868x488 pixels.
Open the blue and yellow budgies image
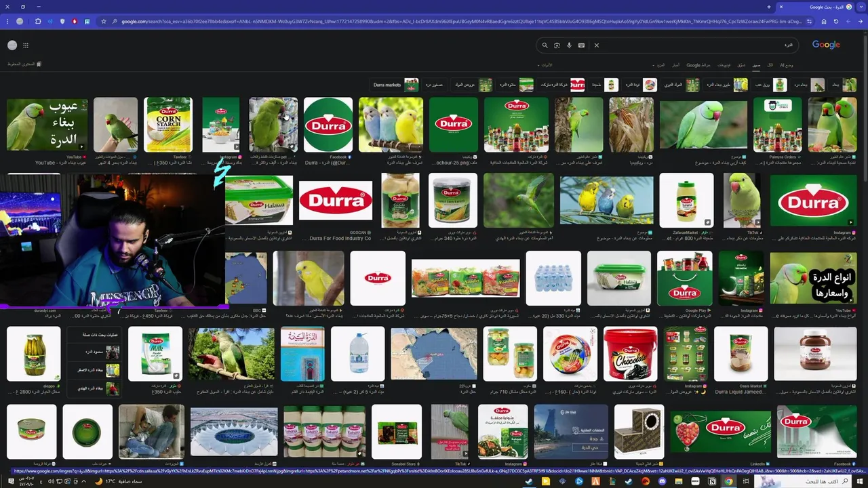[x=391, y=125]
